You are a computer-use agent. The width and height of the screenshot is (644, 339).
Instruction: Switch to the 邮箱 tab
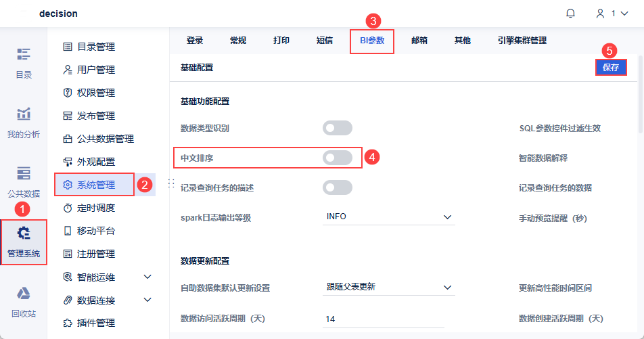click(419, 41)
